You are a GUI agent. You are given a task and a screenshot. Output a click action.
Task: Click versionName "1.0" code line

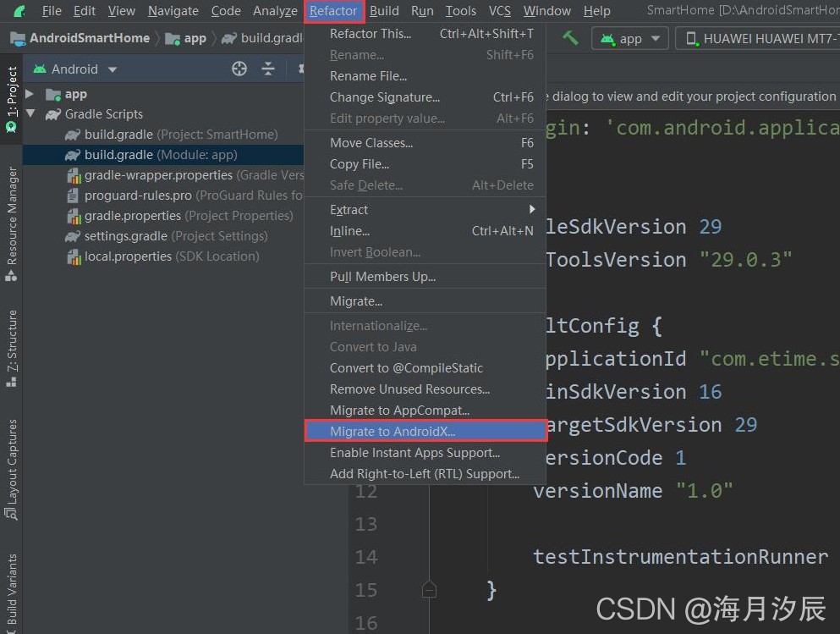[633, 490]
